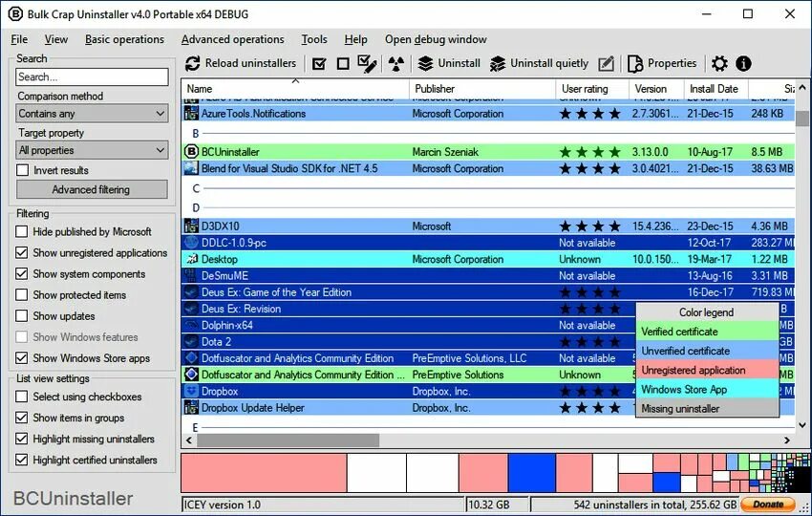Enable Show protected items checkbox
The image size is (812, 516).
(x=22, y=294)
